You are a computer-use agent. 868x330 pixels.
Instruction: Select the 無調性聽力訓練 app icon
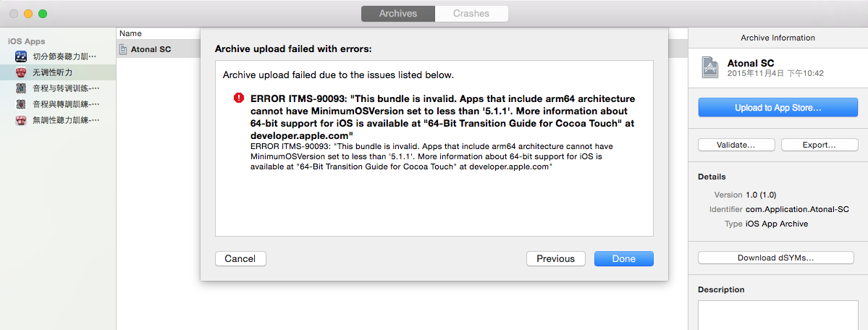click(21, 119)
